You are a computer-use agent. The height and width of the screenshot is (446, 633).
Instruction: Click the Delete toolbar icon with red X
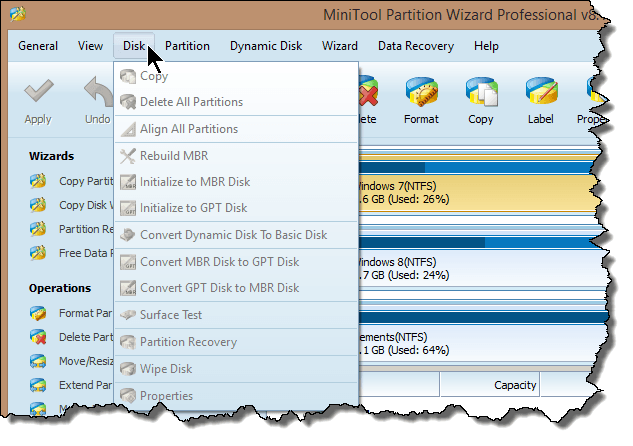click(x=368, y=91)
